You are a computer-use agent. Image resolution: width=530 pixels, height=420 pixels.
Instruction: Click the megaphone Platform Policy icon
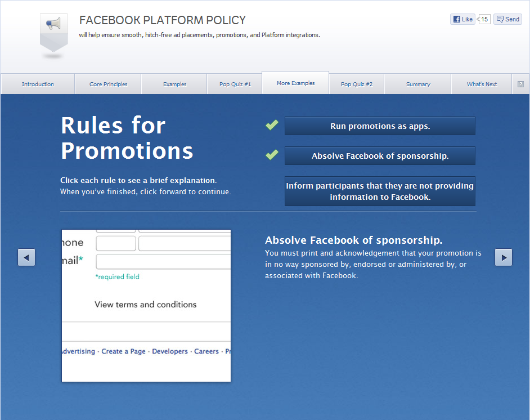54,33
